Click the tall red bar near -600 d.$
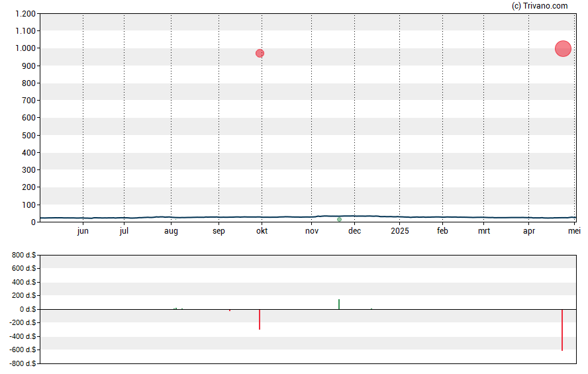588x374 pixels. 562,330
